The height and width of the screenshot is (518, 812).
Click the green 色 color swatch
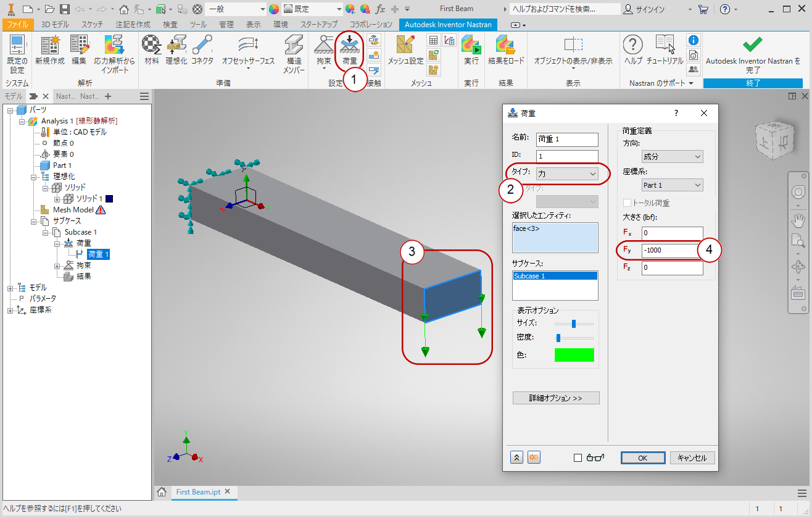574,355
